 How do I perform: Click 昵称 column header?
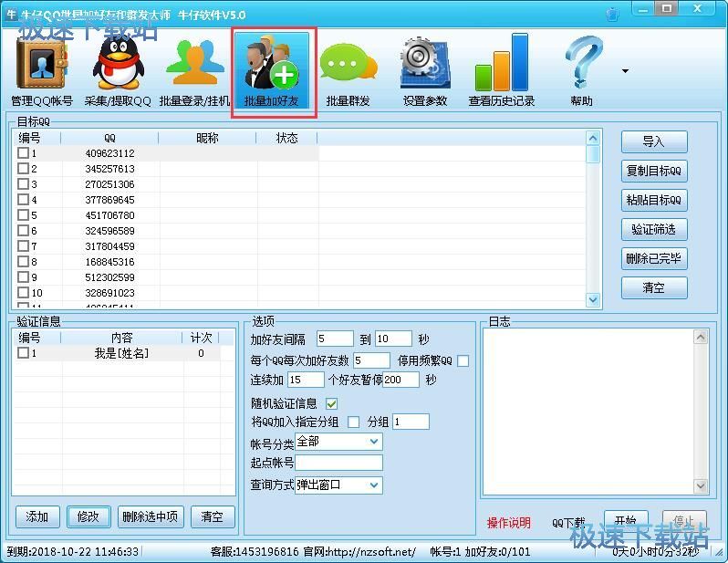207,138
